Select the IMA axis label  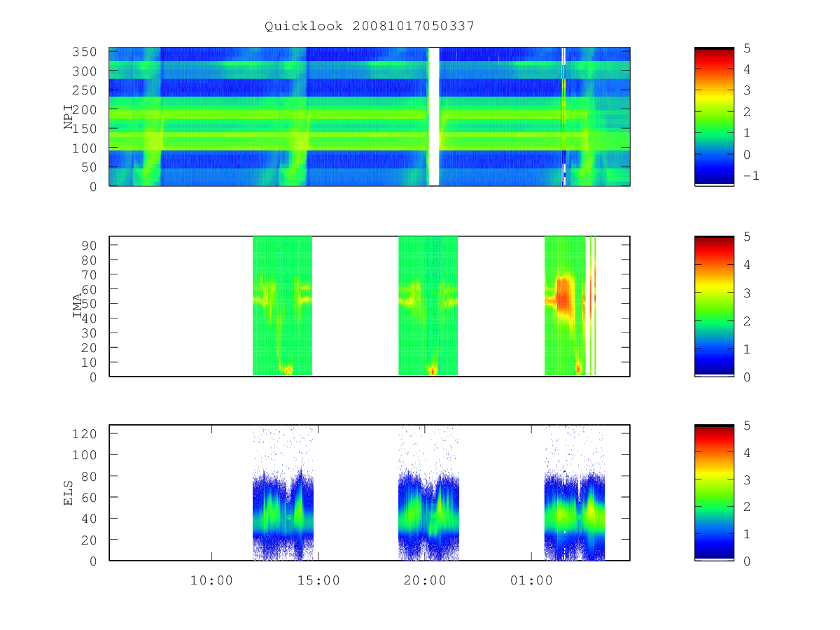[x=78, y=306]
